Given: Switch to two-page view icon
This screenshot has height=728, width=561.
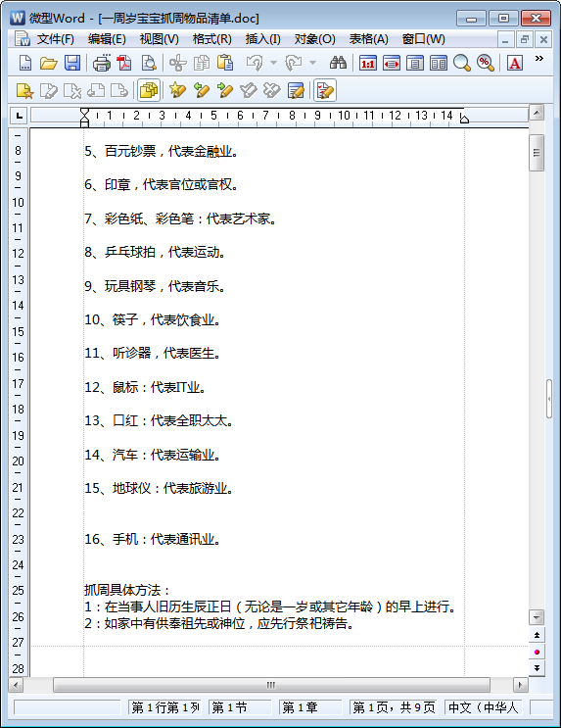Looking at the screenshot, I should click(x=438, y=63).
